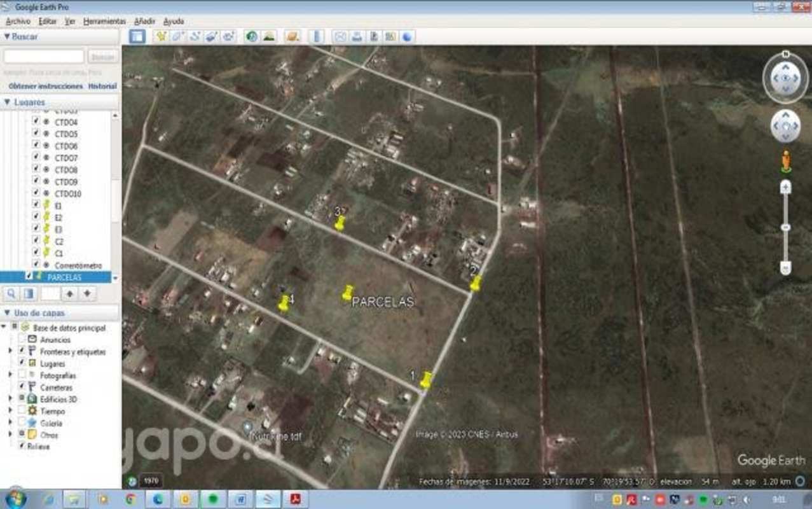The height and width of the screenshot is (509, 812).
Task: Click the Obtener instrucciones link
Action: (x=46, y=86)
